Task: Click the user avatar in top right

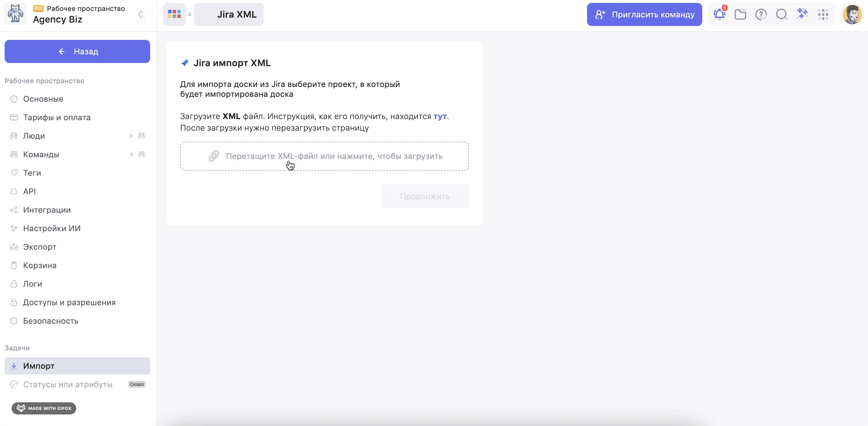Action: 852,14
